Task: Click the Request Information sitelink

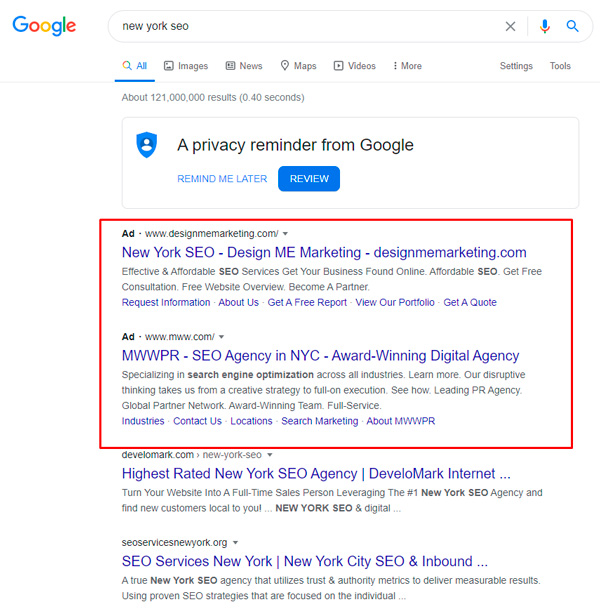Action: pyautogui.click(x=166, y=302)
